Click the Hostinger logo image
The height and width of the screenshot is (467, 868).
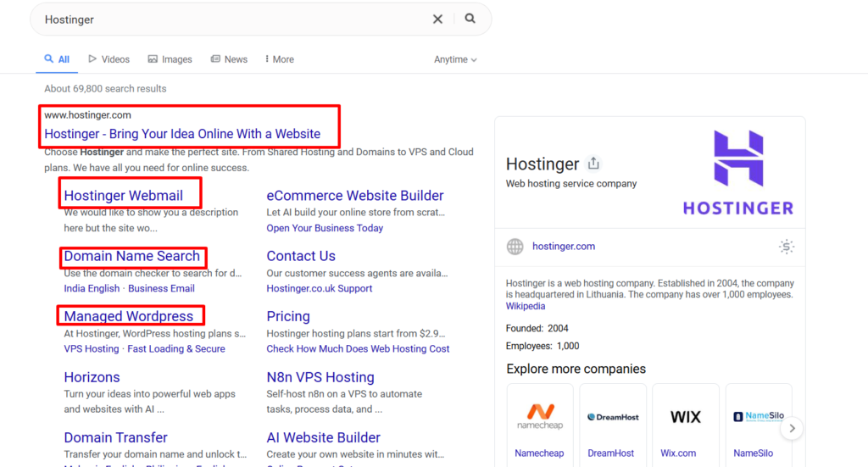point(738,172)
